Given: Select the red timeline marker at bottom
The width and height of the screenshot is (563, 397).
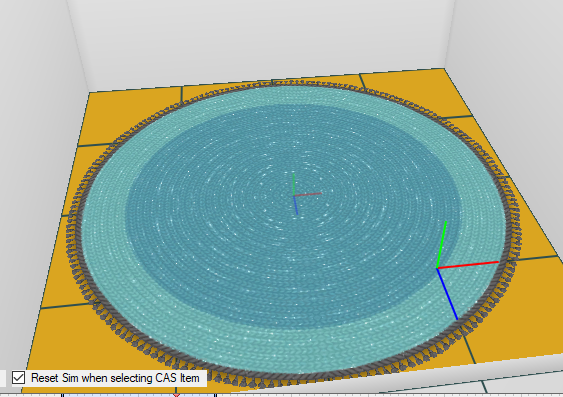Looking at the screenshot, I should tap(176, 395).
